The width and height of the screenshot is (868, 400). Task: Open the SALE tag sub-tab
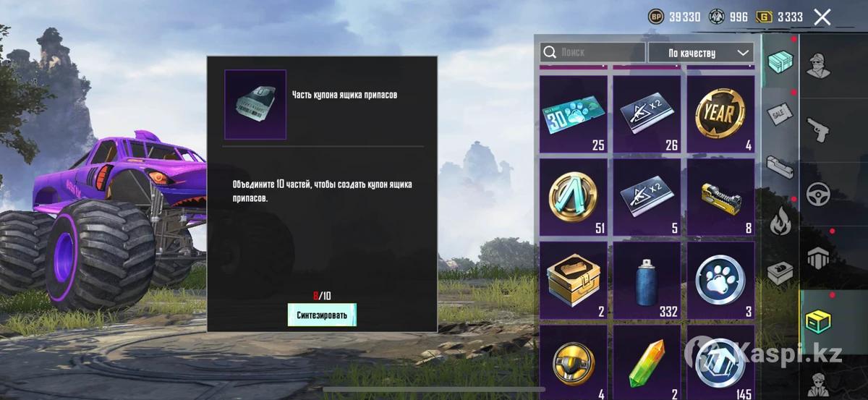point(780,114)
